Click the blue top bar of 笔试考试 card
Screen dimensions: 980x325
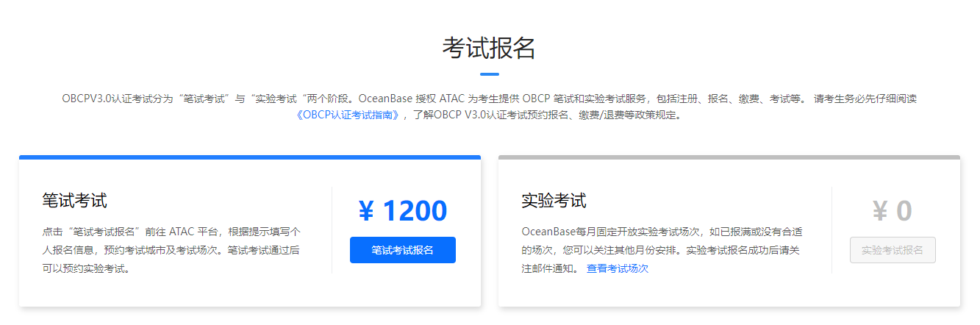tap(250, 157)
